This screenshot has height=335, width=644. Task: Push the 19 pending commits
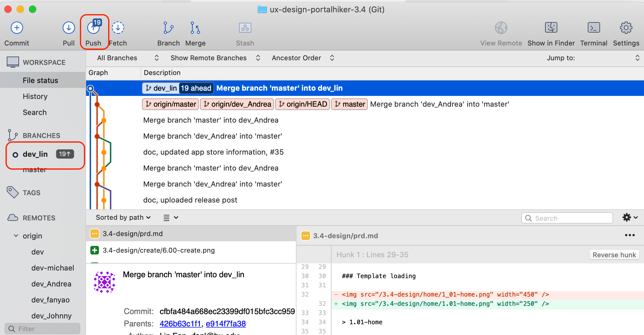click(94, 28)
